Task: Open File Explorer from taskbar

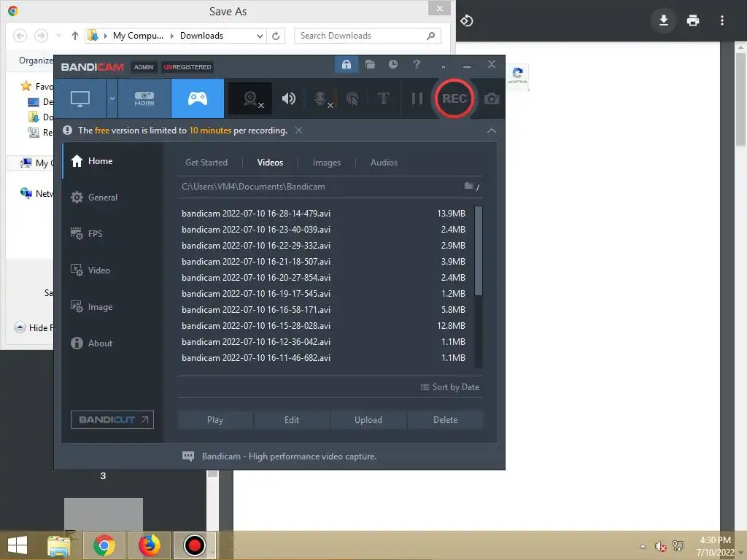Action: 59,545
